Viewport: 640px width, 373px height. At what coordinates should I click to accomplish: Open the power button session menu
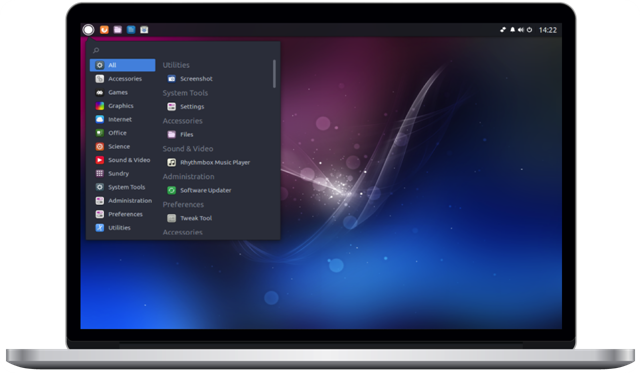pyautogui.click(x=529, y=30)
